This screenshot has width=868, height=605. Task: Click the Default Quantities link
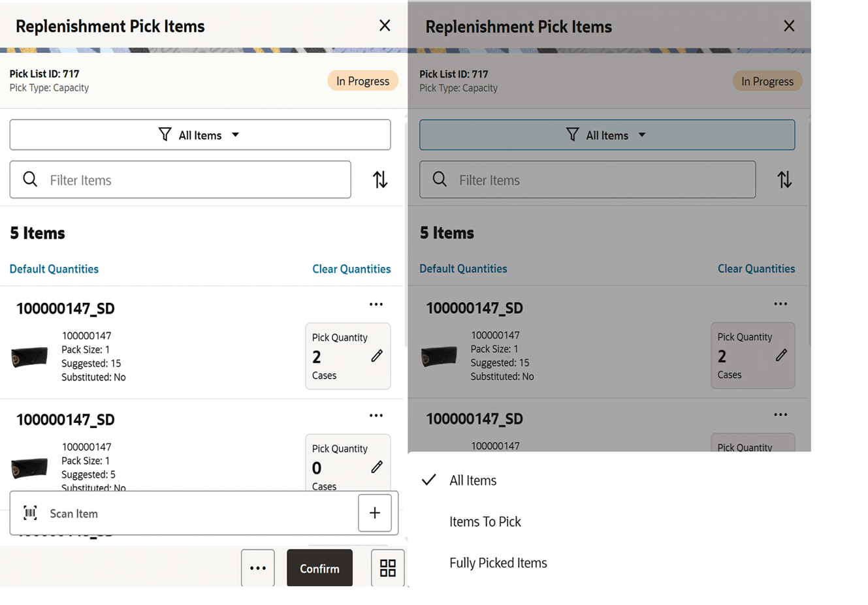(x=54, y=268)
